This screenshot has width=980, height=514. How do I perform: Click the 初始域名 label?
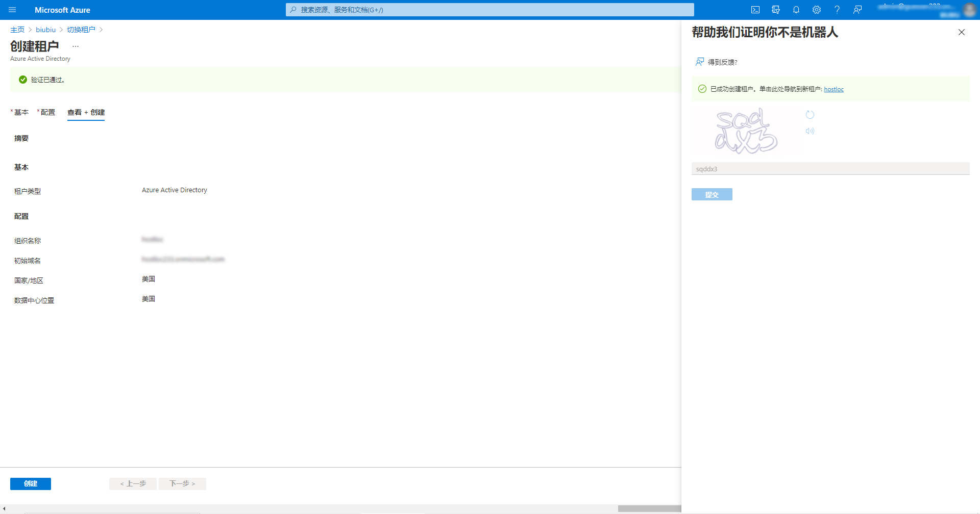click(28, 261)
